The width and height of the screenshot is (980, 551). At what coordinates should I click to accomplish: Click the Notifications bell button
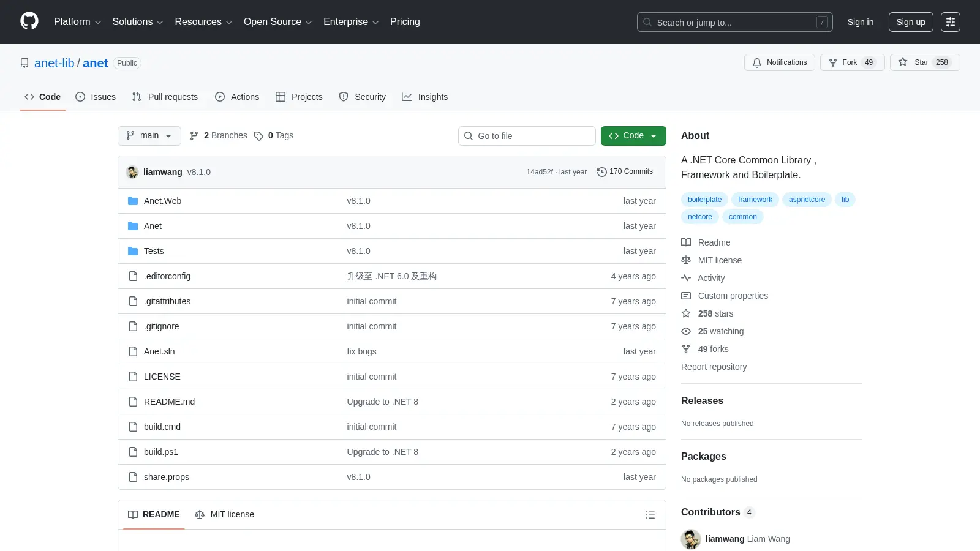click(x=780, y=62)
